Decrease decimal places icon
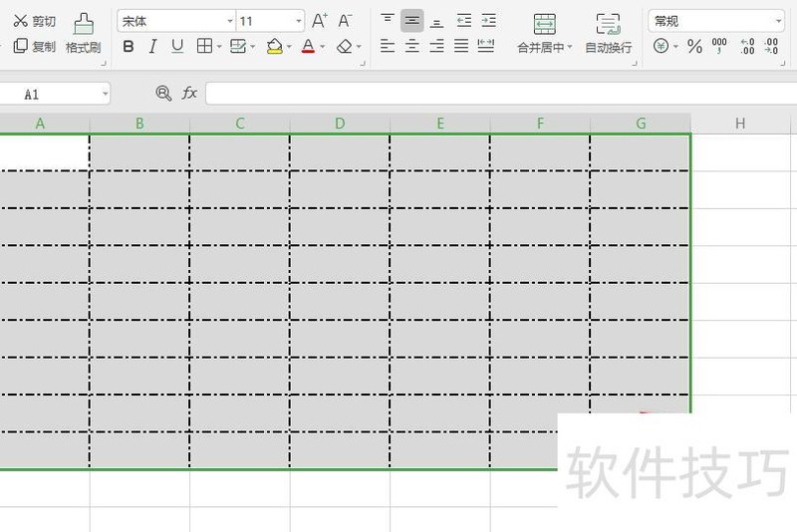Viewport: 797px width, 532px height. click(771, 46)
